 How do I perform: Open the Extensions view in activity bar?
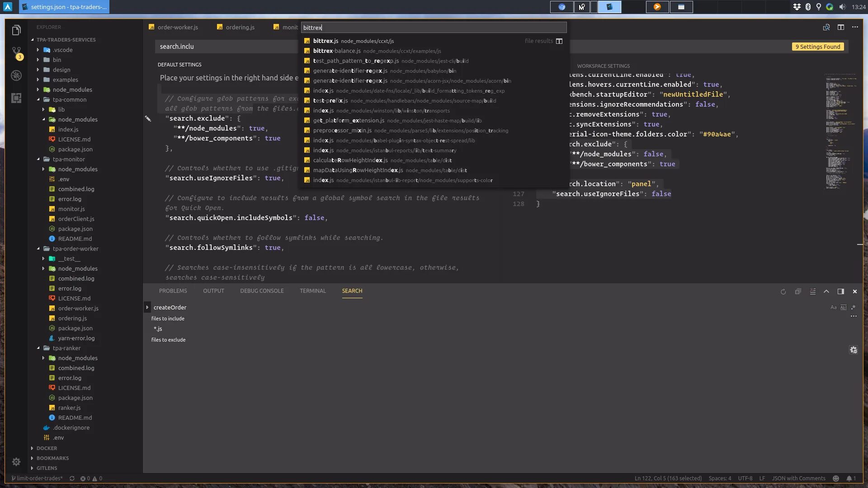(16, 98)
